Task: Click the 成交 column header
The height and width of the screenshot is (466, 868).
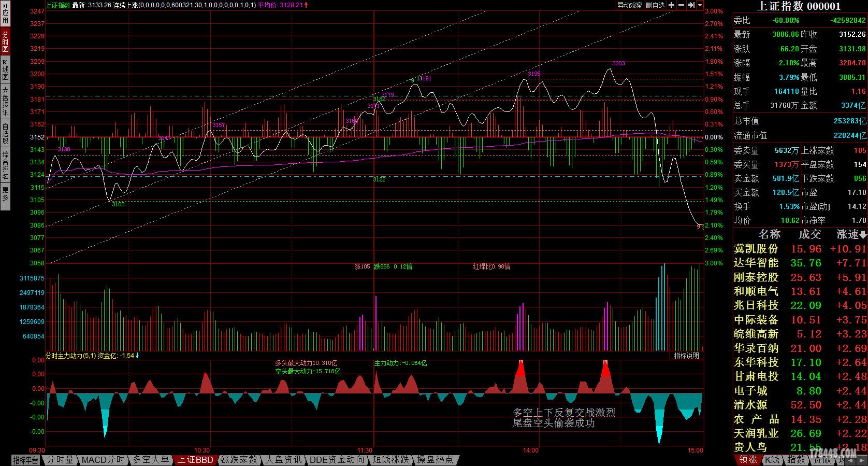Action: (x=809, y=234)
